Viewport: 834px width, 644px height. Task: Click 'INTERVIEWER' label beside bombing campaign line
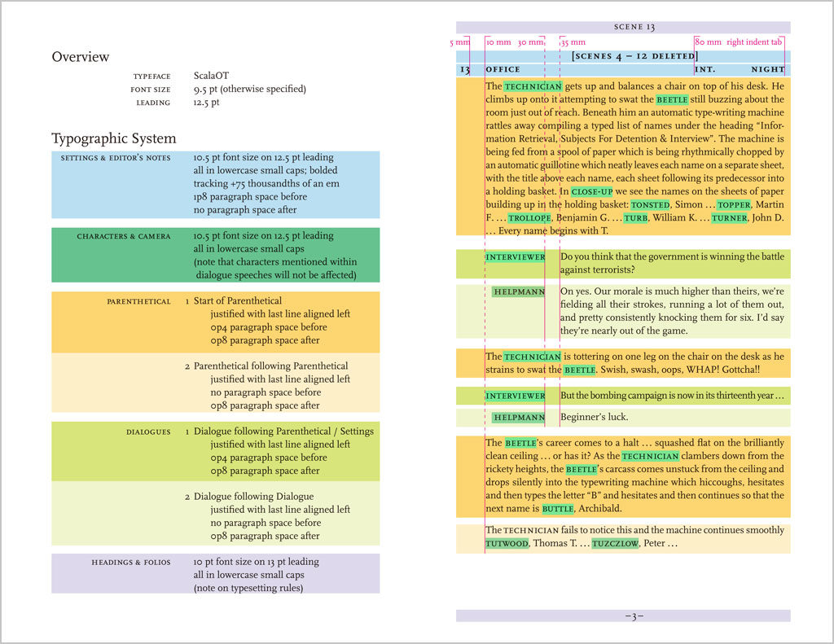pos(516,396)
